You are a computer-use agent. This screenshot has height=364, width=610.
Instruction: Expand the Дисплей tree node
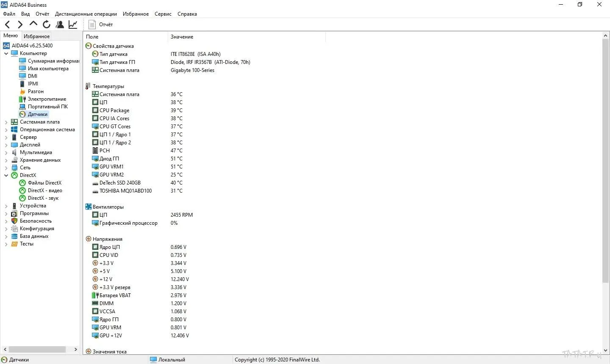[6, 145]
